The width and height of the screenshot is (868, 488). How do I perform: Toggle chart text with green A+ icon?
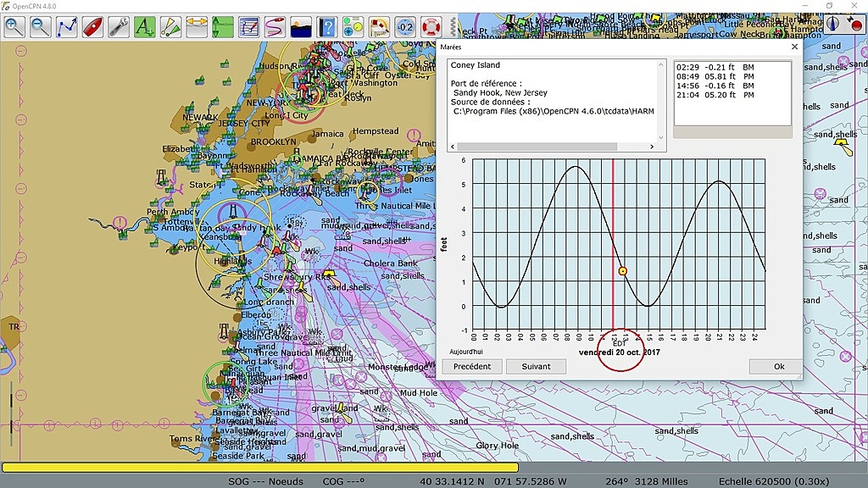pyautogui.click(x=144, y=26)
